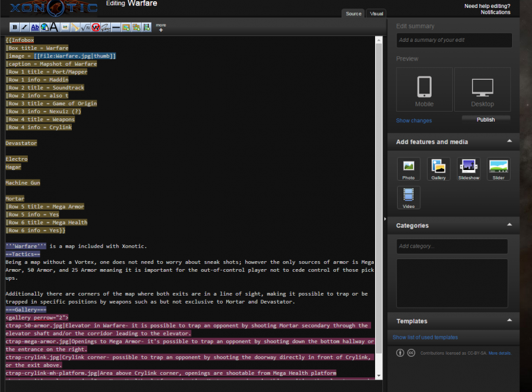
Task: Click the 'Row 3 info = Nexuiz (?)' line
Action: pos(43,112)
